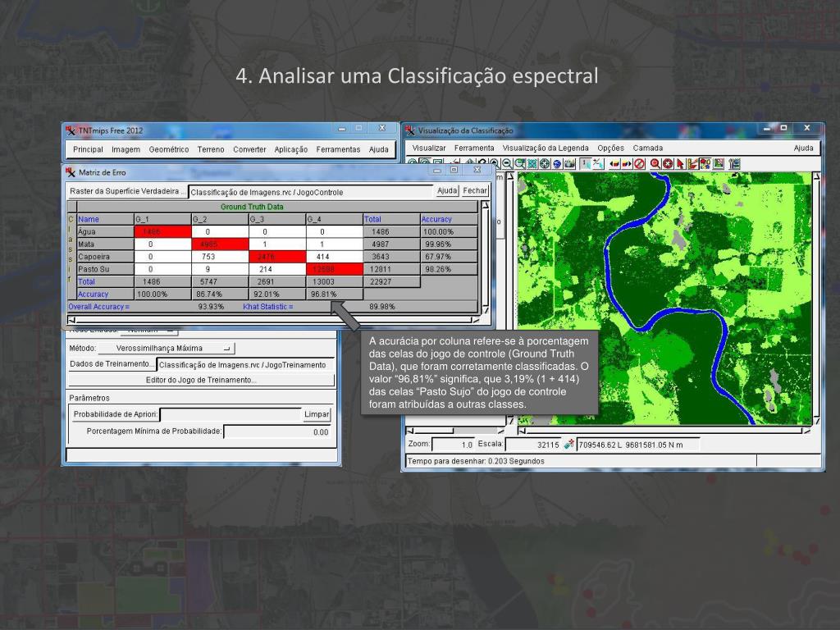Click the zoom in magnifier in classification toolbar
The width and height of the screenshot is (840, 630).
(x=495, y=164)
